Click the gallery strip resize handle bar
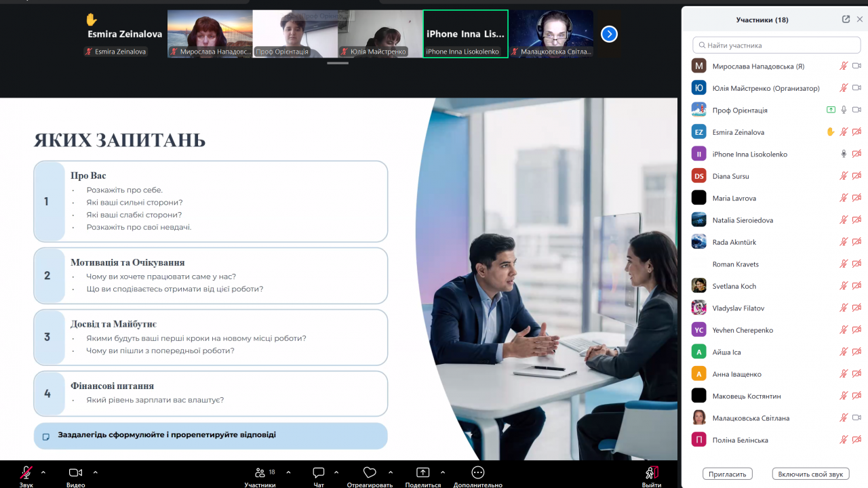868x488 pixels. pos(338,63)
